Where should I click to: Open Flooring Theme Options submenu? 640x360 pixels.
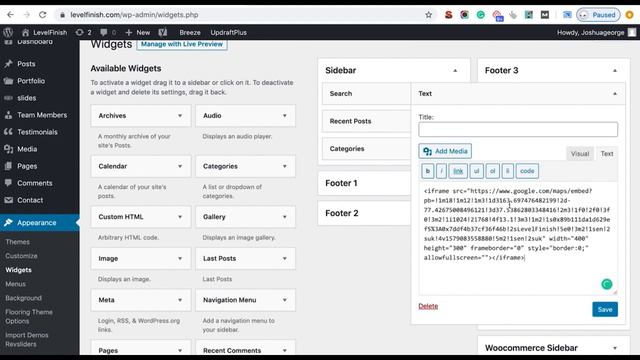click(x=29, y=316)
